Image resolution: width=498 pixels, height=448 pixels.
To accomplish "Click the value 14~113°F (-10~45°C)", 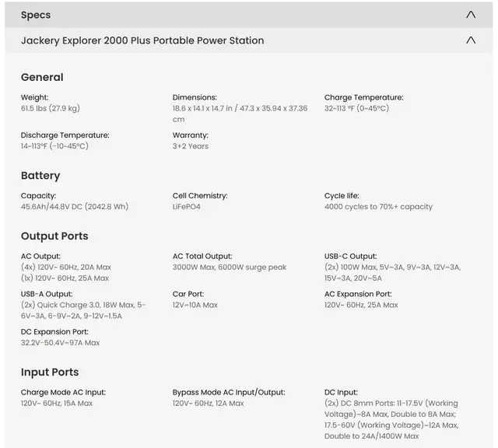I will pyautogui.click(x=54, y=146).
